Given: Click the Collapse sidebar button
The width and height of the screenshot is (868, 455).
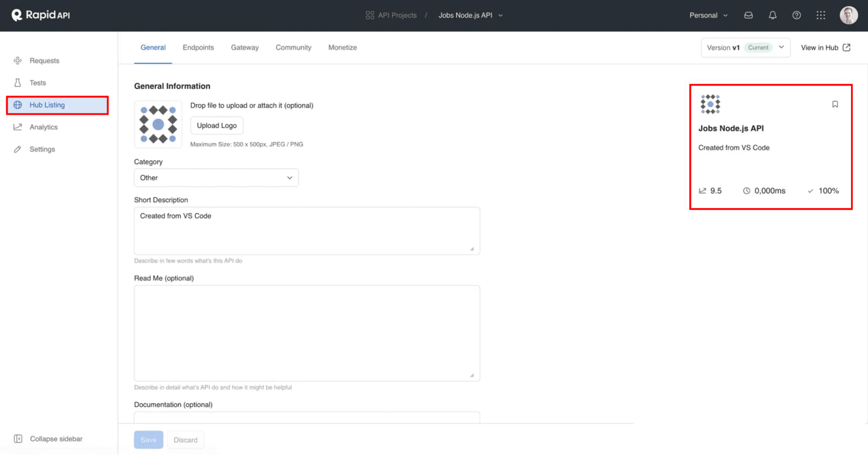Looking at the screenshot, I should tap(48, 439).
